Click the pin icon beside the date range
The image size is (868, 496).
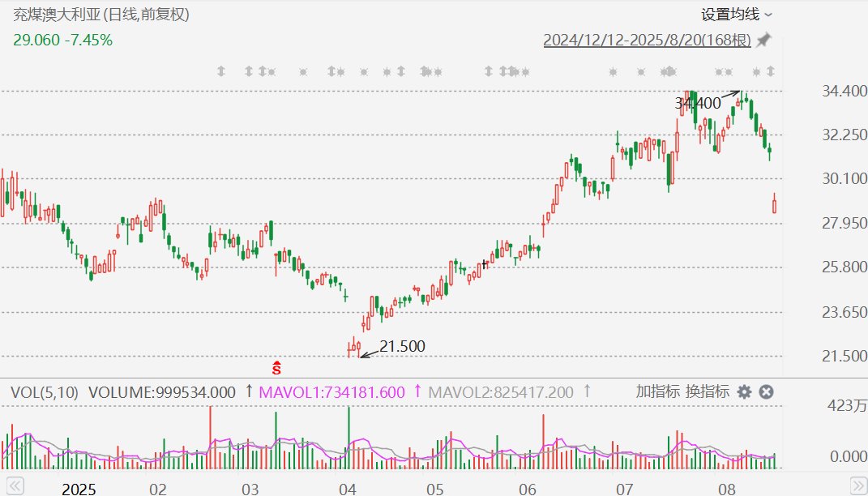pos(763,40)
